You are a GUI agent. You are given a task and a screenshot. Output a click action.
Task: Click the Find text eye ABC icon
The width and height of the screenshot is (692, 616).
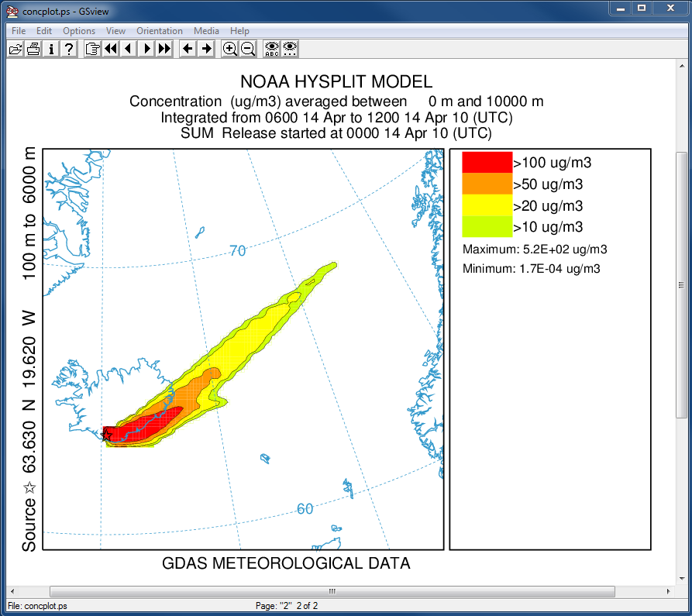(272, 49)
